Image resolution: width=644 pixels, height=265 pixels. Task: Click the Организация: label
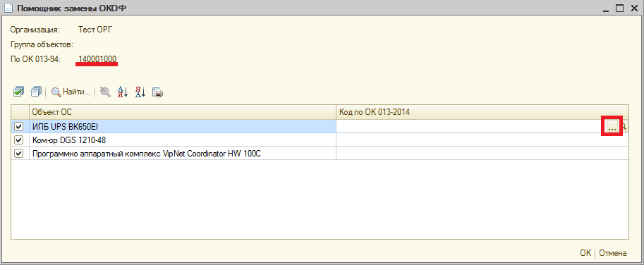click(35, 30)
